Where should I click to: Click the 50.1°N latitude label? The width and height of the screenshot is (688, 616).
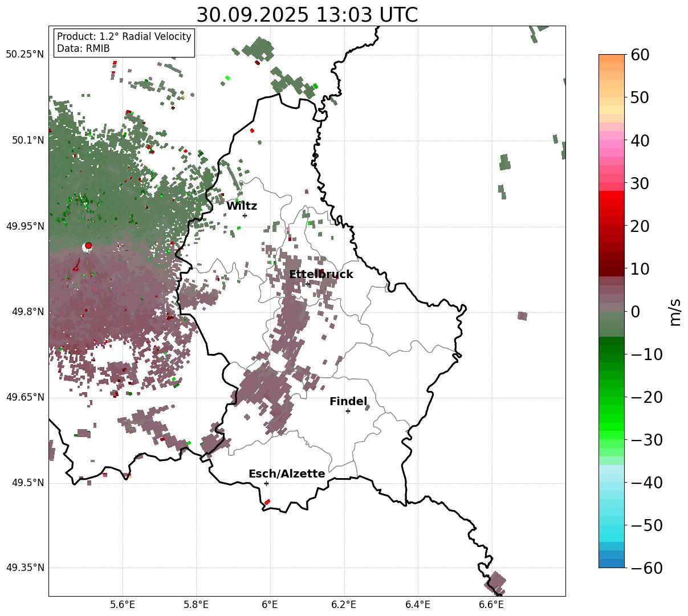coord(28,140)
